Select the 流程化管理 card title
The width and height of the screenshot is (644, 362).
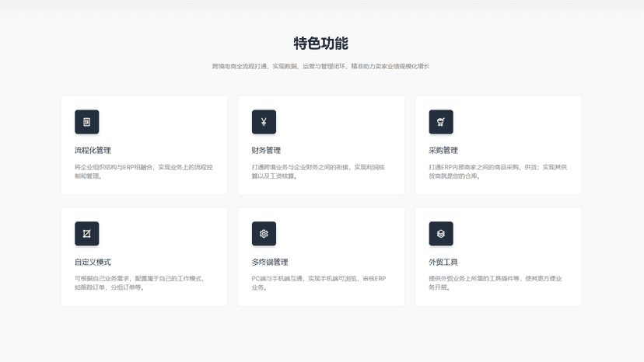(x=93, y=150)
